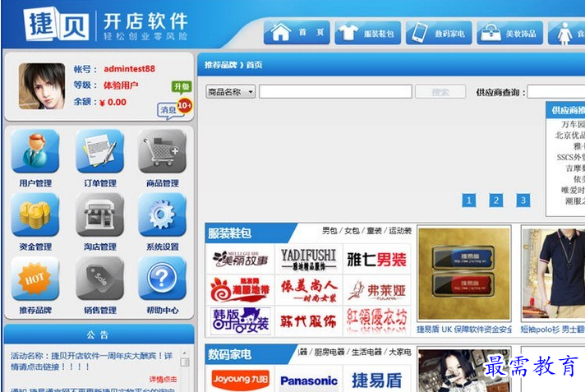
Task: Open 资金管理 gold coins icon
Action: [35, 214]
